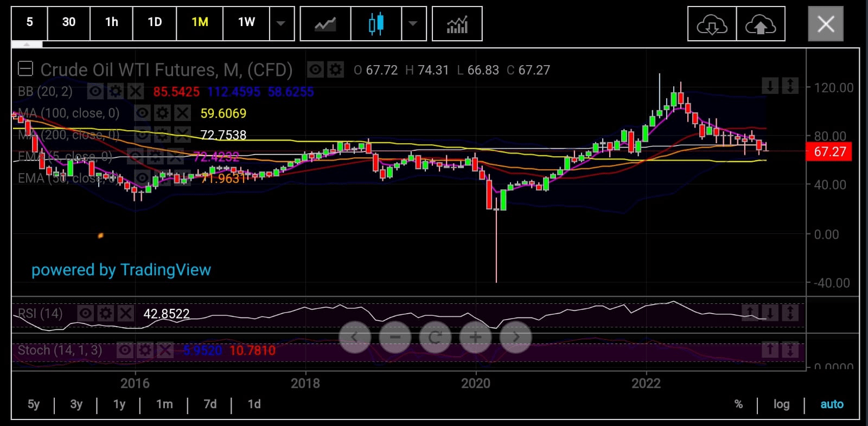This screenshot has width=868, height=426.
Task: Click the toolbar collapse arrow under timeframes
Action: 27,44
